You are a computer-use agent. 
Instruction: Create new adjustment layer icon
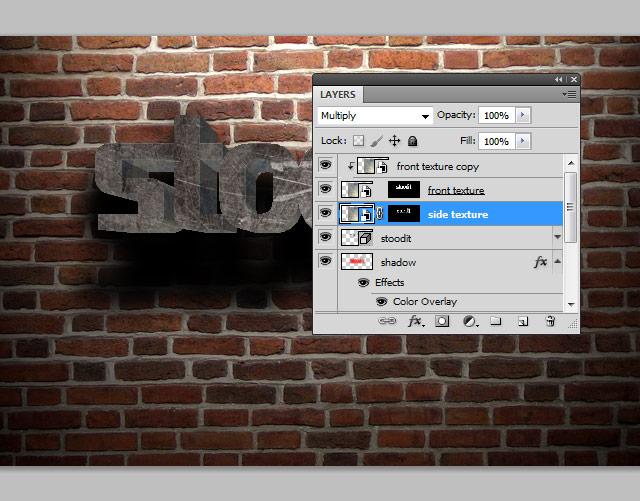[470, 321]
